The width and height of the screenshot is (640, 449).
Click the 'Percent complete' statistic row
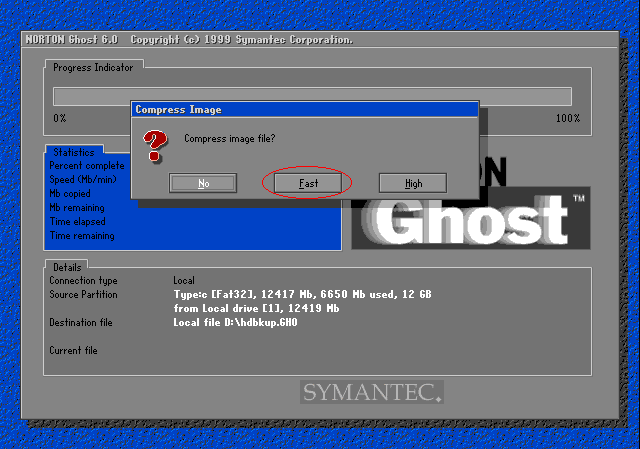87,165
